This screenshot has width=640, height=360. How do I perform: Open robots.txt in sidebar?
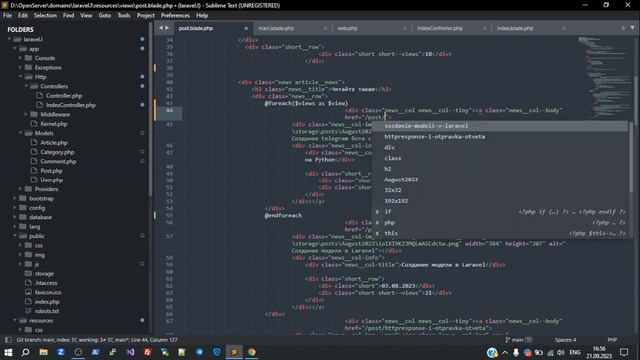[47, 311]
